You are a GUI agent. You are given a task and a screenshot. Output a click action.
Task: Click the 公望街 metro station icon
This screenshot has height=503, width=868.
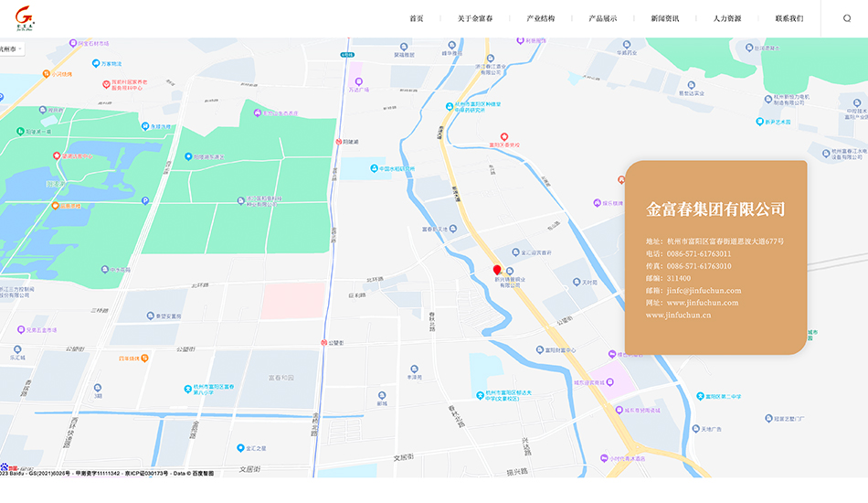tap(323, 342)
